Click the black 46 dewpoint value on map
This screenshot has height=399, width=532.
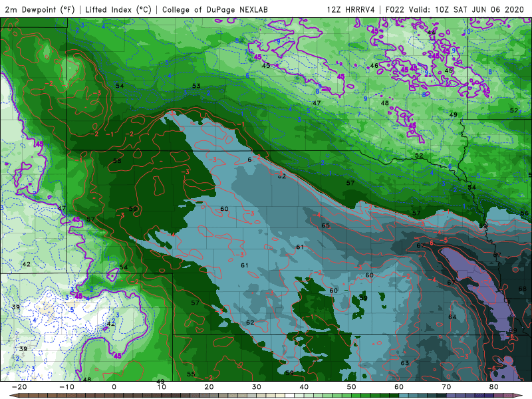(x=374, y=66)
